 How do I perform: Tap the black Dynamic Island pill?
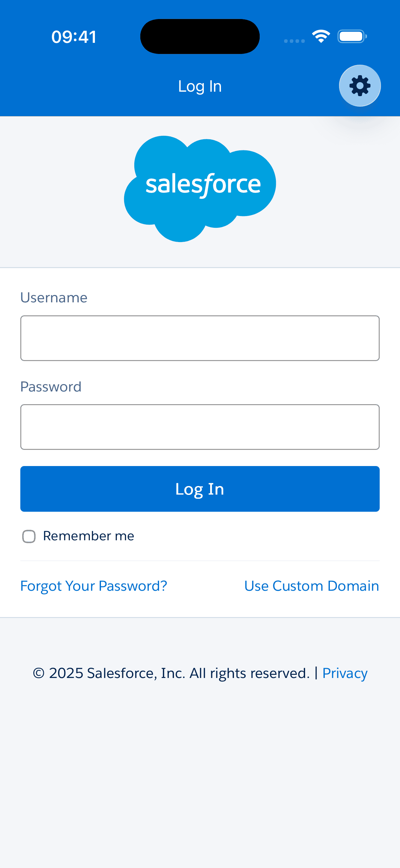coord(200,36)
